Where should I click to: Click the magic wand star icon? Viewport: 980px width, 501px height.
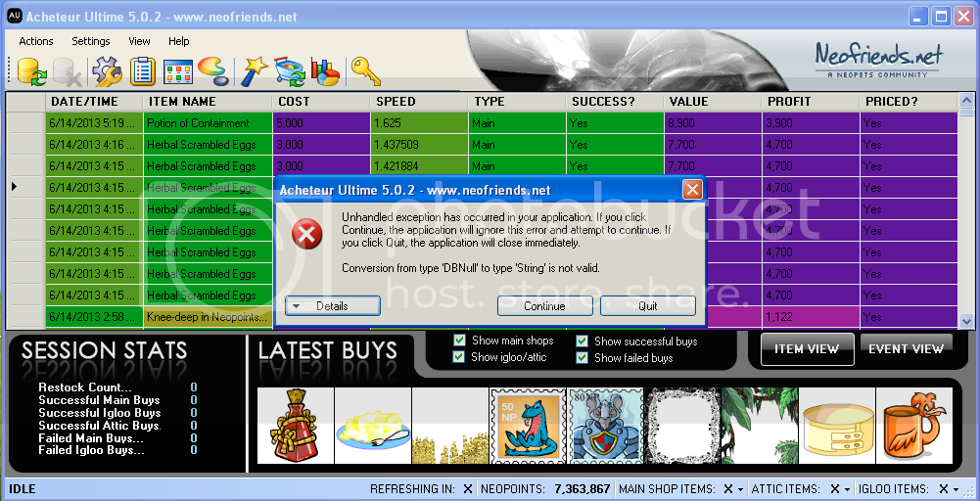pos(254,71)
